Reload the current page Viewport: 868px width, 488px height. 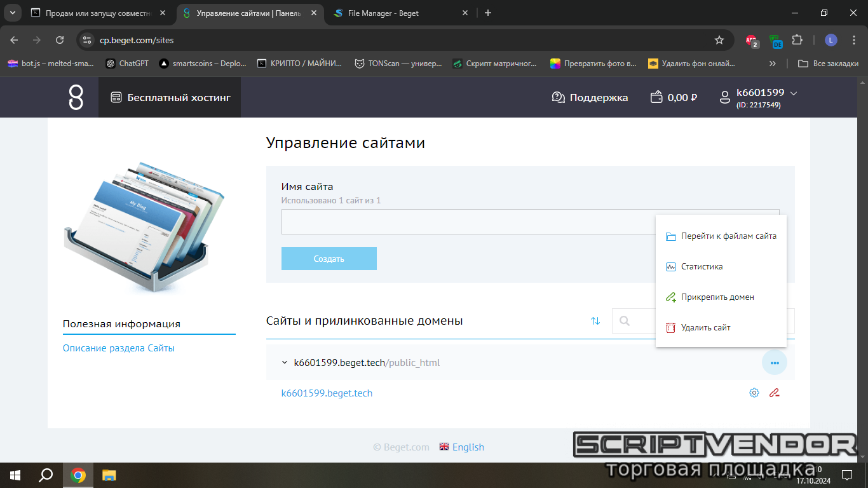60,40
